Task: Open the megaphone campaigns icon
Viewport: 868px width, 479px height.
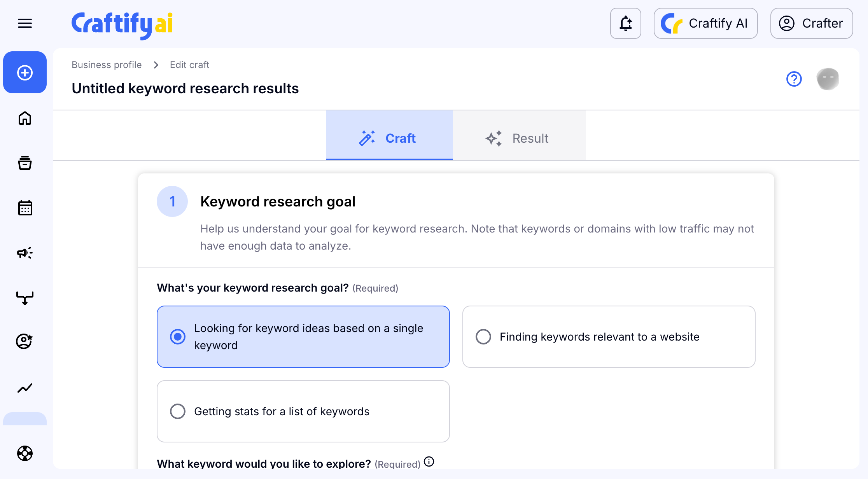Action: tap(25, 253)
